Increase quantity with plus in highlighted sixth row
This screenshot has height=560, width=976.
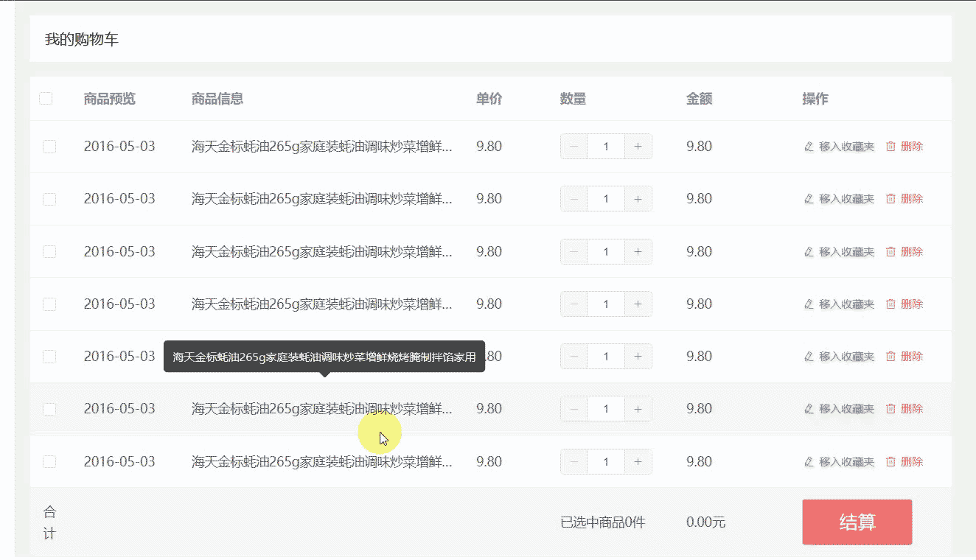[638, 409]
